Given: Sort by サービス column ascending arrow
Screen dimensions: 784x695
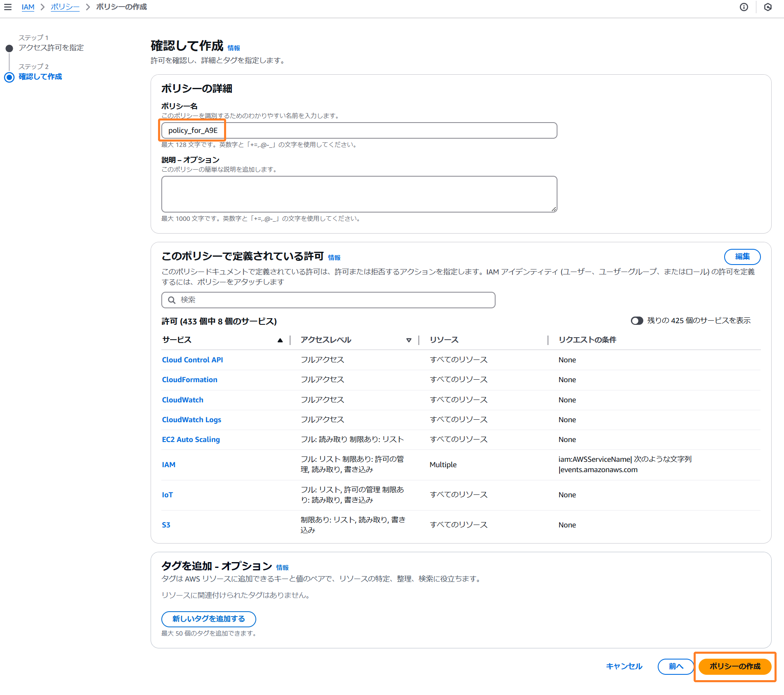Looking at the screenshot, I should (x=280, y=340).
